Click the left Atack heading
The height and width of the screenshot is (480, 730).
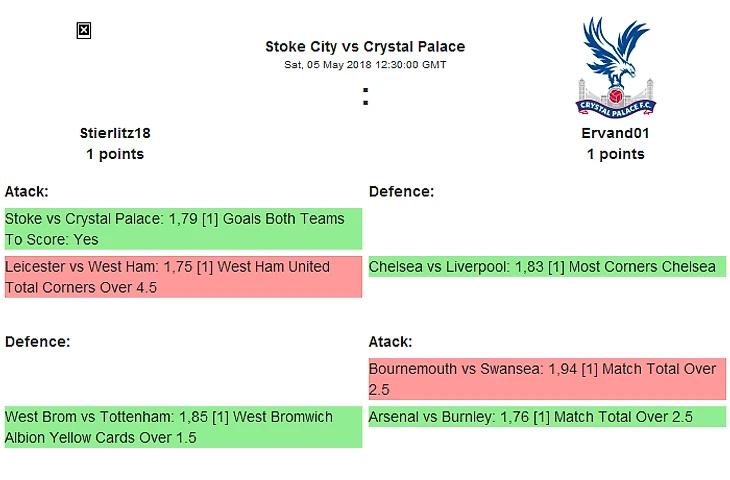27,191
